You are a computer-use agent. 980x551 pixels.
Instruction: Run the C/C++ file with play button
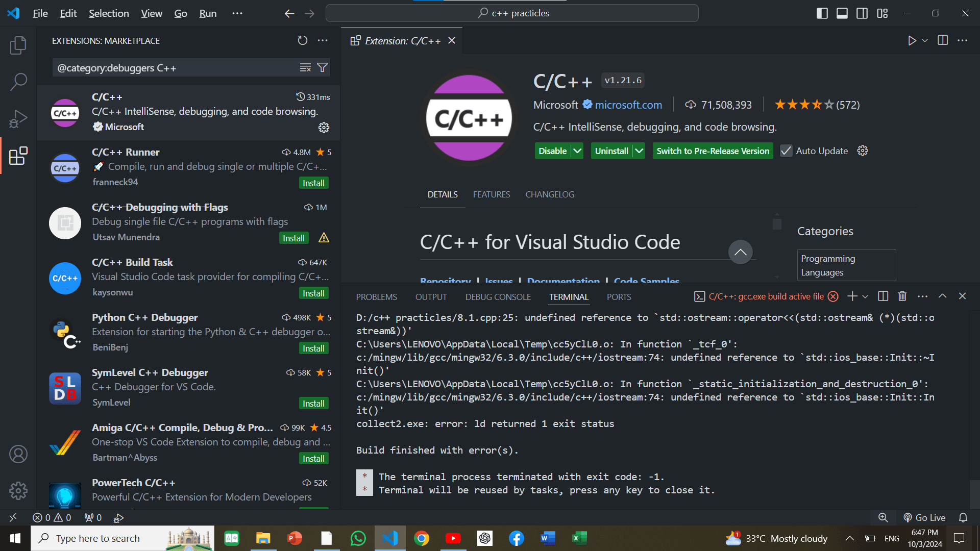pyautogui.click(x=912, y=40)
